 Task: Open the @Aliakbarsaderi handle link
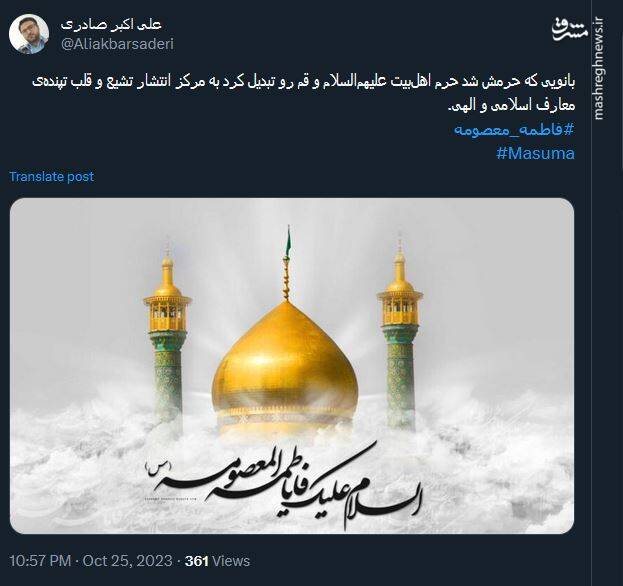tap(109, 42)
